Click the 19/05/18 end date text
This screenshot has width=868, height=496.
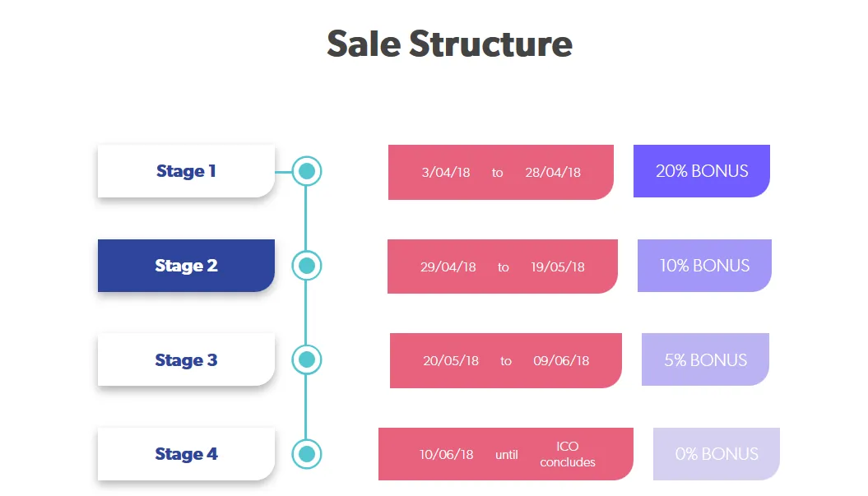point(558,267)
